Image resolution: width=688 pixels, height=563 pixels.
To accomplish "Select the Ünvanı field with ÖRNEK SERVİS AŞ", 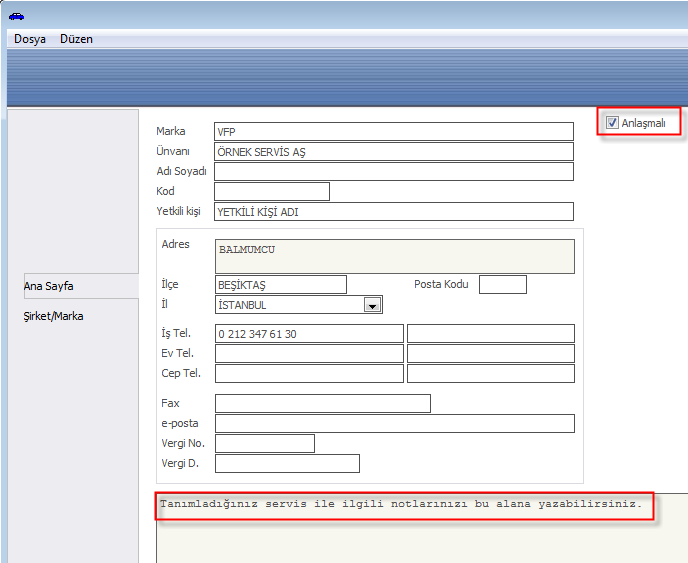I will [394, 152].
